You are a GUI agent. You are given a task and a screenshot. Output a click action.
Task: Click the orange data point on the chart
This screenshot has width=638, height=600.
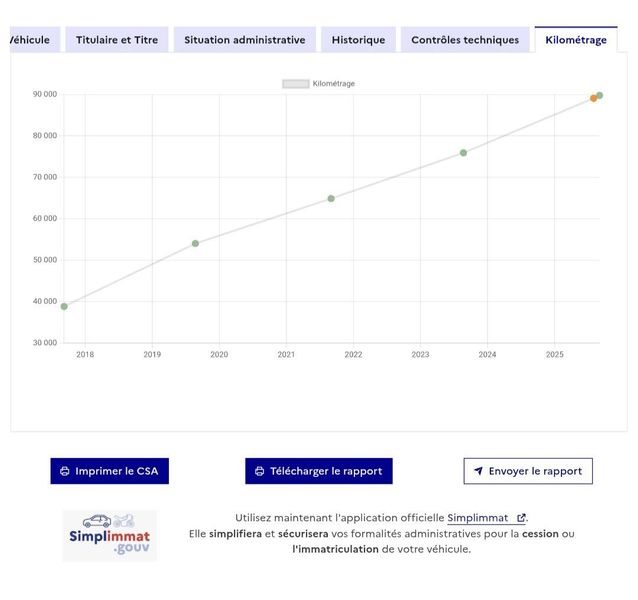(x=593, y=98)
